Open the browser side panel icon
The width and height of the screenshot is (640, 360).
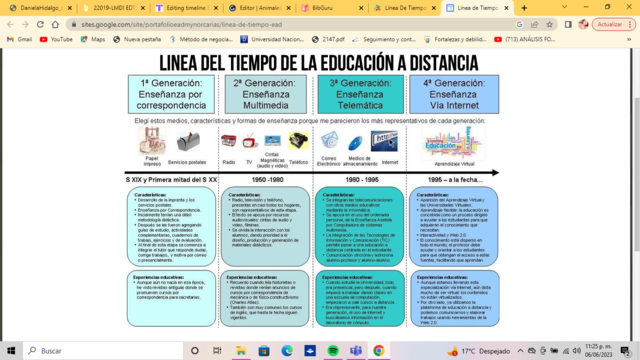pyautogui.click(x=568, y=24)
